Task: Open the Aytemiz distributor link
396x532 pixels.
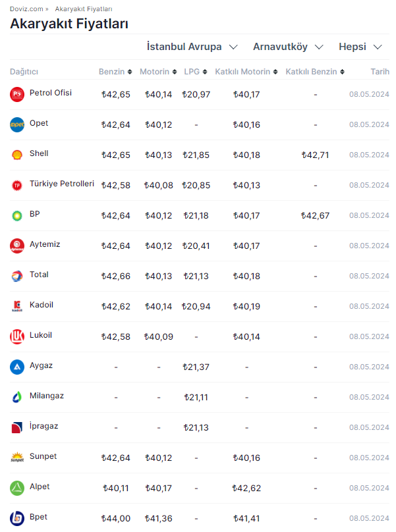Action: pyautogui.click(x=45, y=244)
